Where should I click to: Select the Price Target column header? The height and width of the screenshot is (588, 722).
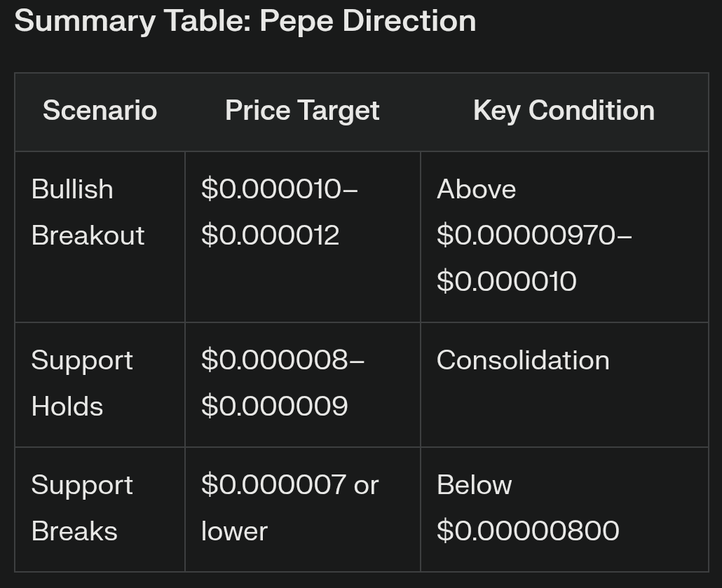tap(302, 111)
